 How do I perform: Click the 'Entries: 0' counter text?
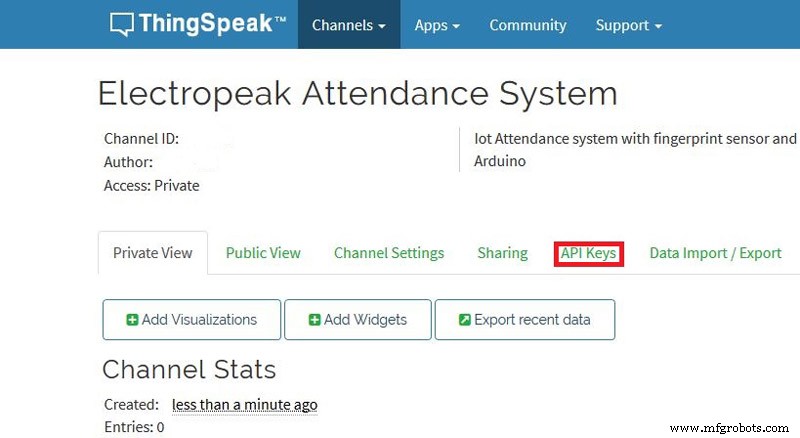(134, 427)
